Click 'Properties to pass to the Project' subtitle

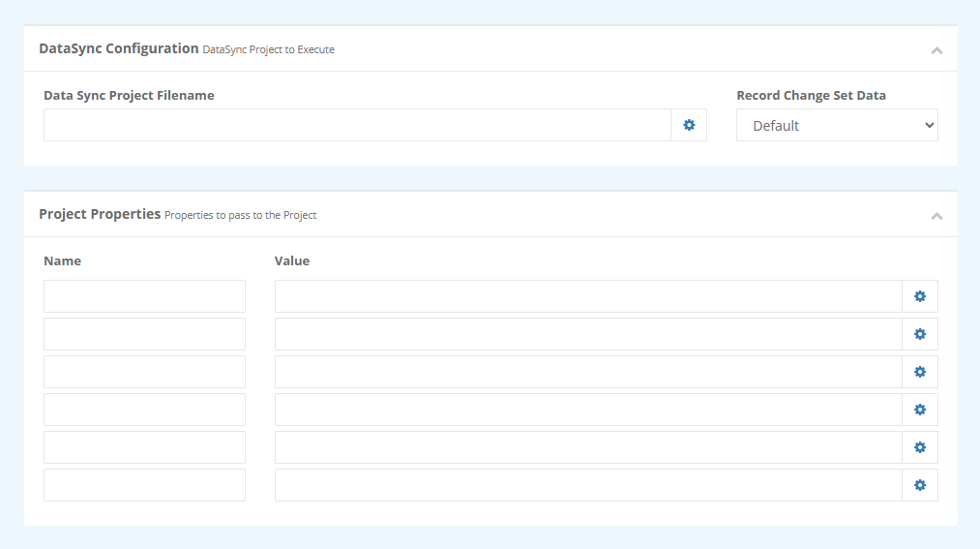tap(241, 215)
